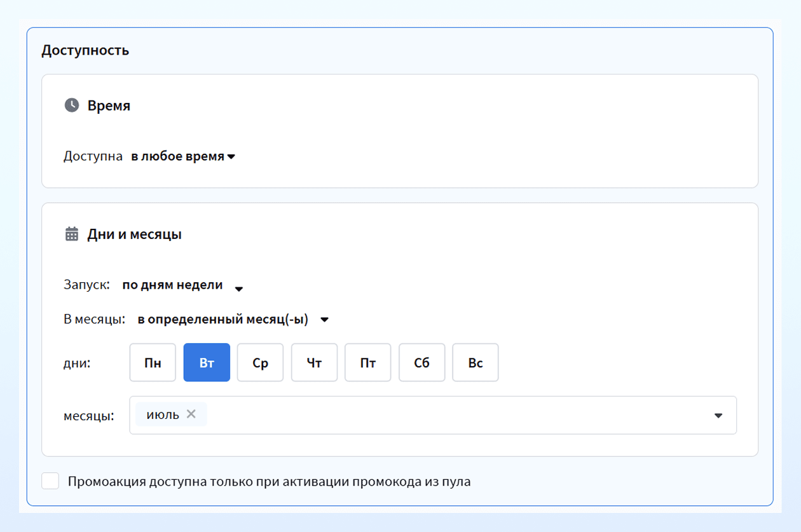Click the clock icon beside Время
This screenshot has width=801, height=532.
click(x=72, y=106)
